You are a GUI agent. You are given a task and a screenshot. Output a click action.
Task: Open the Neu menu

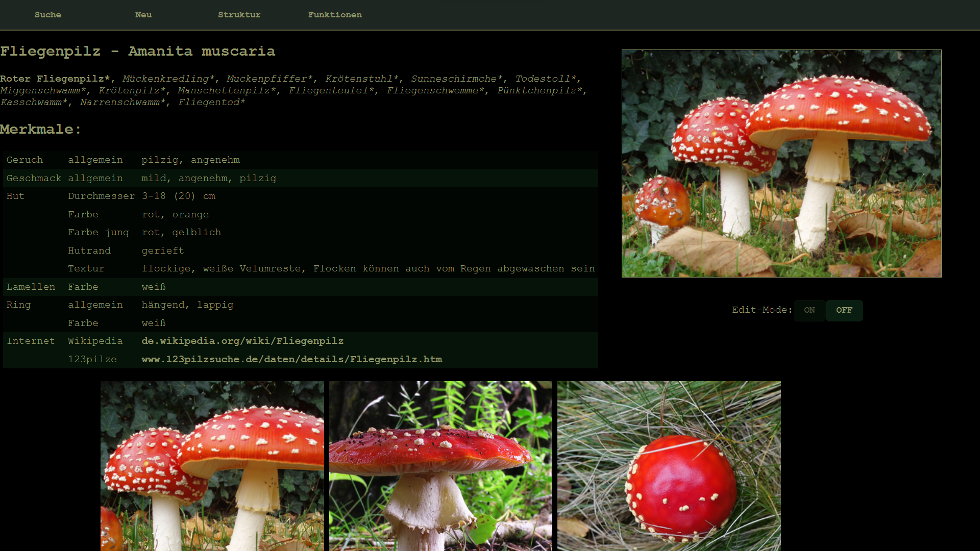(143, 15)
